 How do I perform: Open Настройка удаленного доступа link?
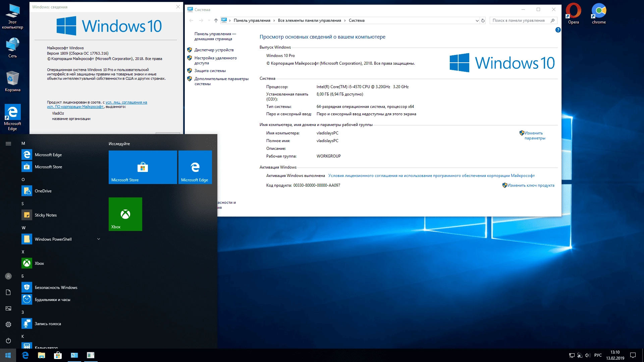[215, 60]
